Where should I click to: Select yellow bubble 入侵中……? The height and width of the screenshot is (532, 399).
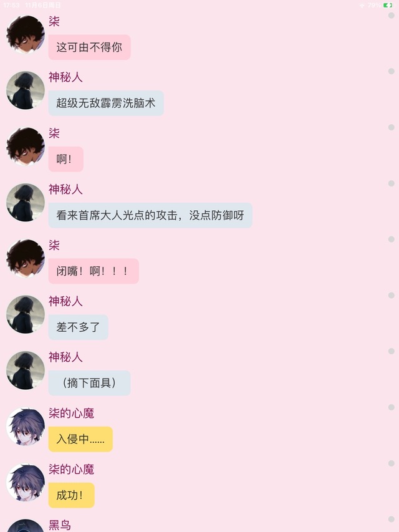(80, 439)
